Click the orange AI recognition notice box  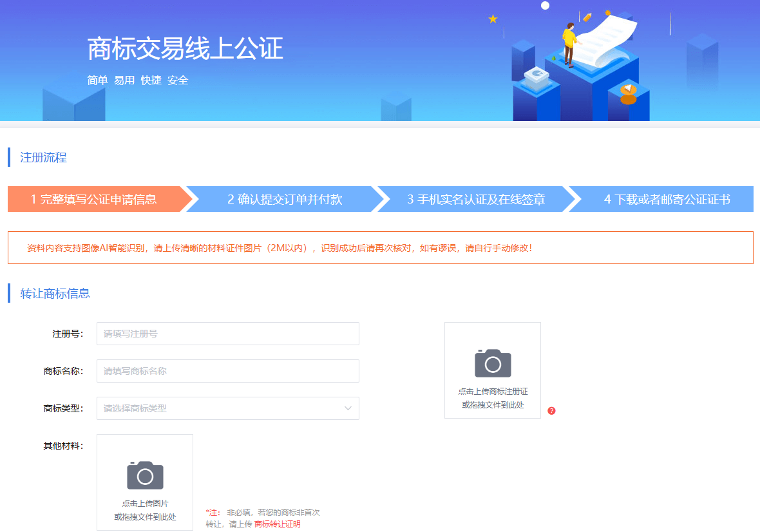(x=380, y=248)
